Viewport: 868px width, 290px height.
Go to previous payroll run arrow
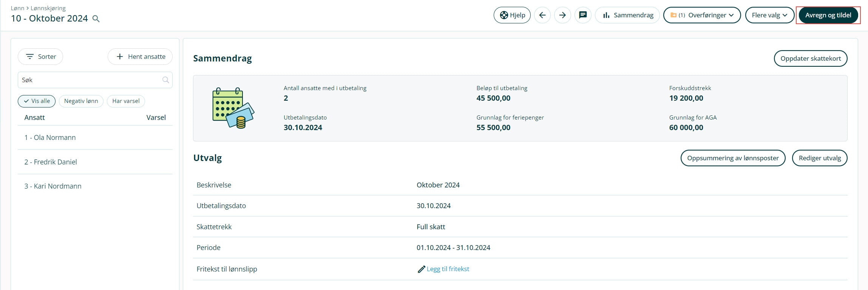click(542, 15)
